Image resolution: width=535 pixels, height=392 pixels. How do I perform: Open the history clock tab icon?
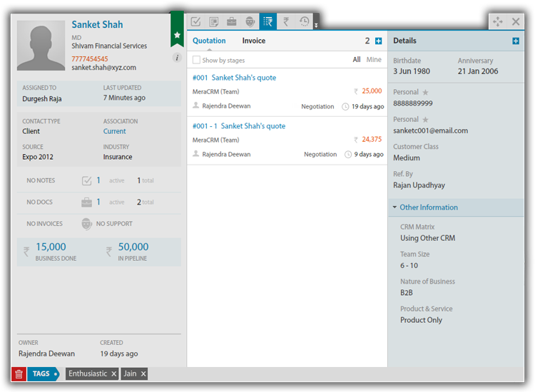click(305, 22)
